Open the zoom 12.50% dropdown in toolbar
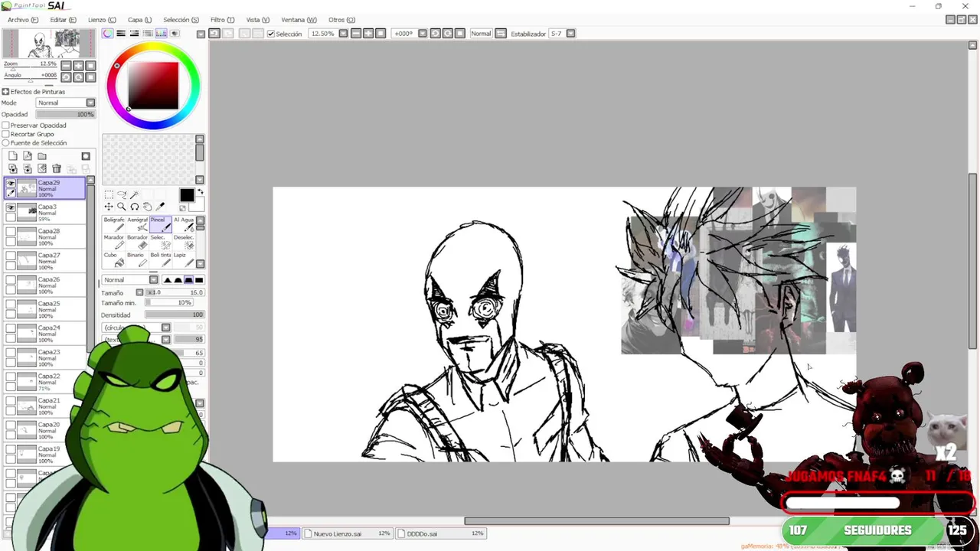The height and width of the screenshot is (551, 980). 343,34
